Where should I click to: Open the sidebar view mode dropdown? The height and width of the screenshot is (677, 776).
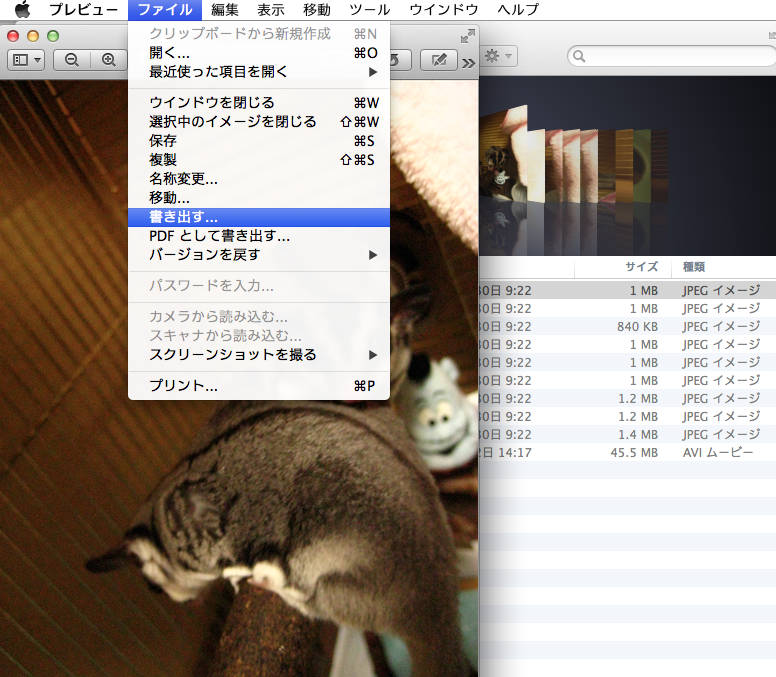tap(26, 60)
